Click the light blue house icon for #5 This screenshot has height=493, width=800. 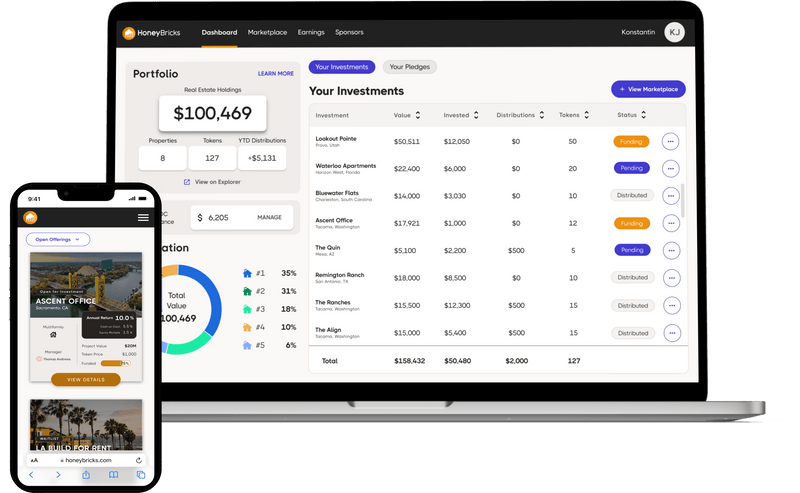tap(247, 346)
